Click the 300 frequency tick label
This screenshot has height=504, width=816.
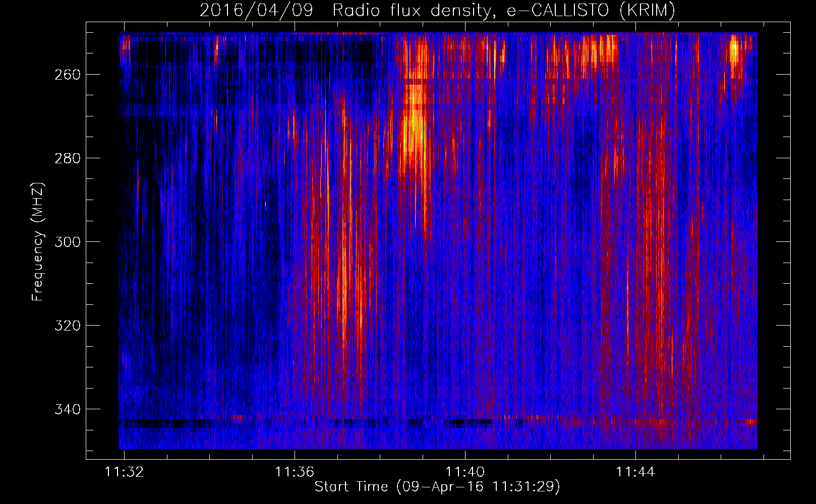click(x=68, y=242)
